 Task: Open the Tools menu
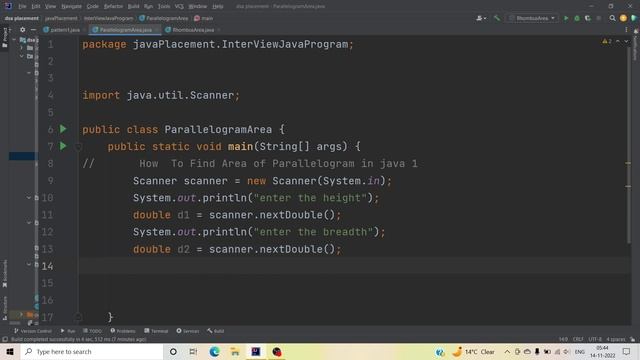click(x=164, y=6)
